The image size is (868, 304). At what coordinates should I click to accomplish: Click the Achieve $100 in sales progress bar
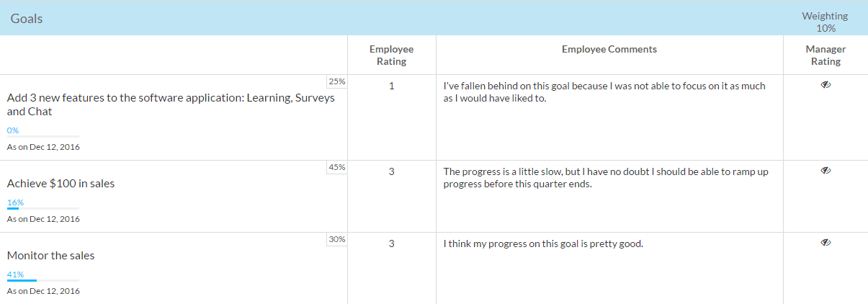click(43, 208)
